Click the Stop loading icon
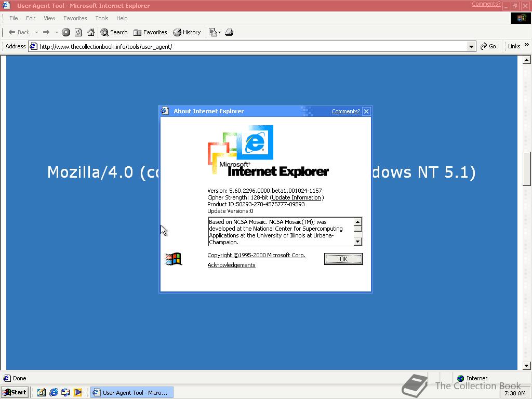Viewport: 532px width, 399px height. (x=66, y=32)
